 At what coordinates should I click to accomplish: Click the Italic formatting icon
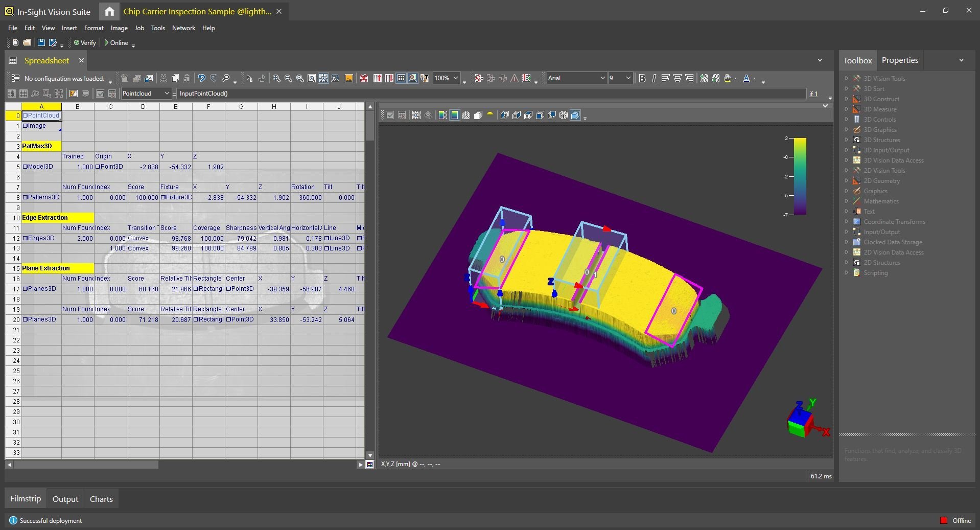pos(654,78)
